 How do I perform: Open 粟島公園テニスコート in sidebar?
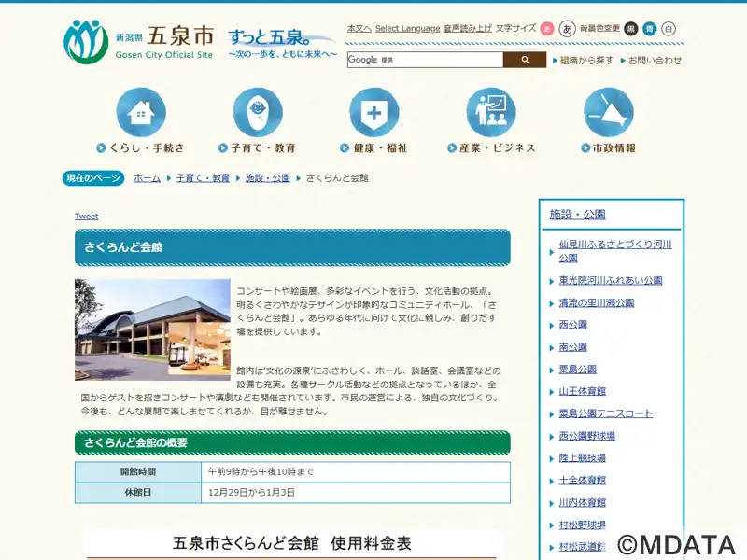pos(605,413)
